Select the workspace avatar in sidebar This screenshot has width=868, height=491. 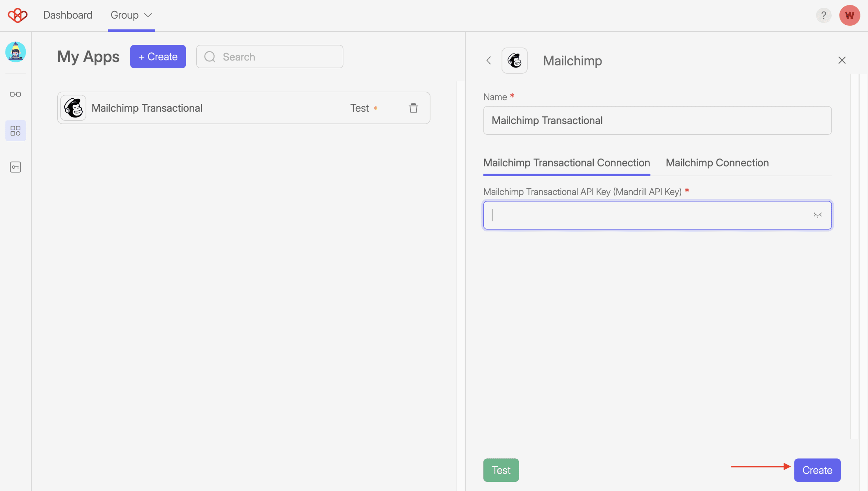click(x=16, y=52)
